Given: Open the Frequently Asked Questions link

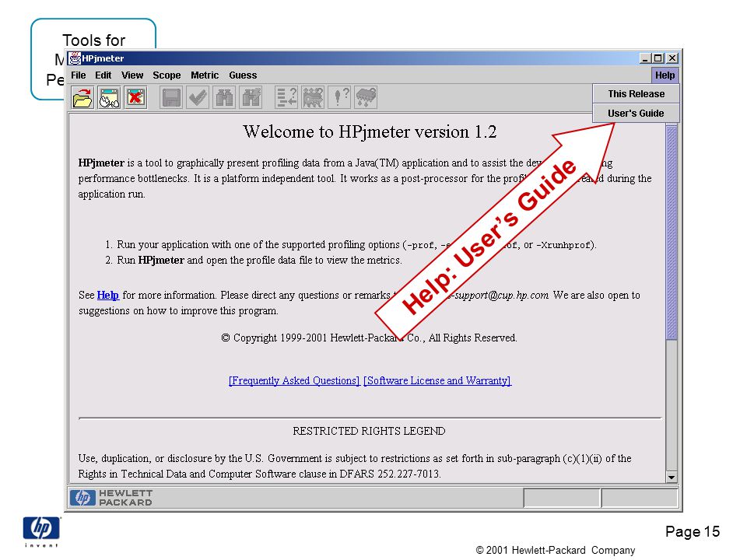Looking at the screenshot, I should [x=294, y=380].
